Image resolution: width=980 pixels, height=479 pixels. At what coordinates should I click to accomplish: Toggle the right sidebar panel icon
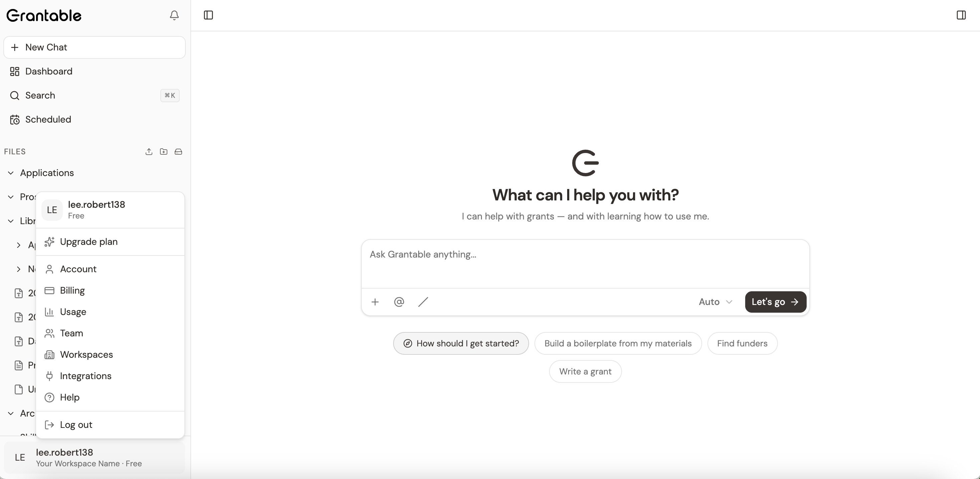click(961, 15)
